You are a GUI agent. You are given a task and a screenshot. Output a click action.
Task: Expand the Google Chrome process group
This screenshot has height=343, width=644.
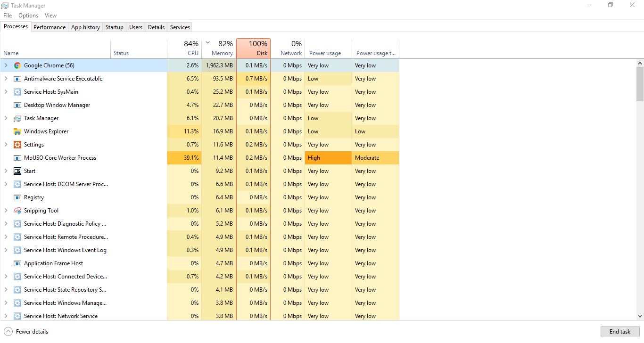pos(6,65)
